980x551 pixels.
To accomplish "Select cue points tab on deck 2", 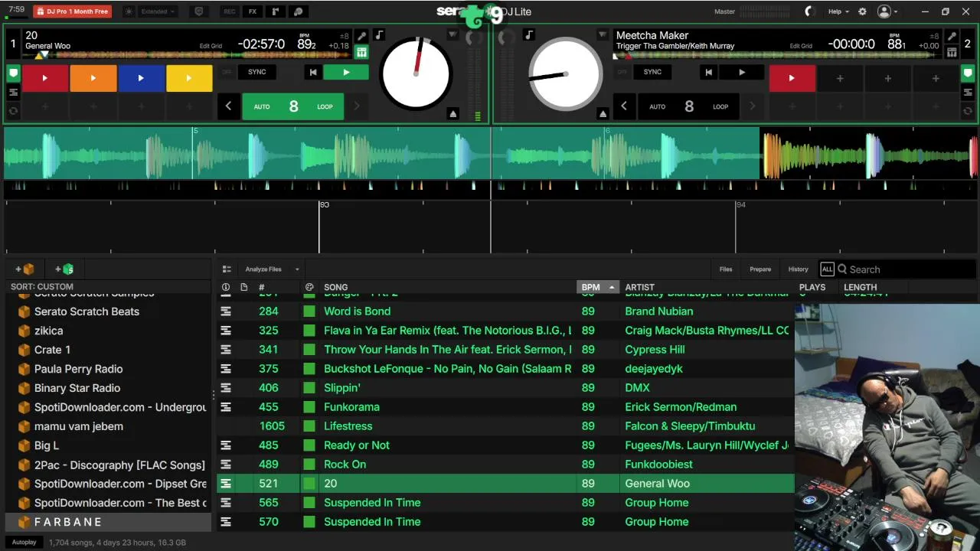I will pyautogui.click(x=967, y=73).
